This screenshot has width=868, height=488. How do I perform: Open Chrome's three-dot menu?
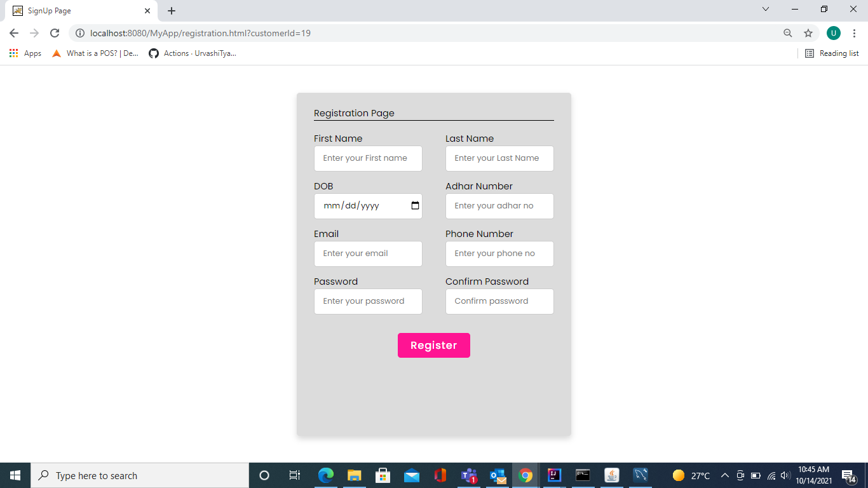coord(855,33)
